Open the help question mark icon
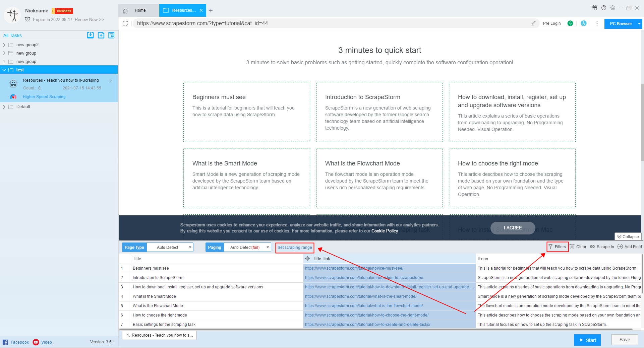This screenshot has width=644, height=348. 603,8
